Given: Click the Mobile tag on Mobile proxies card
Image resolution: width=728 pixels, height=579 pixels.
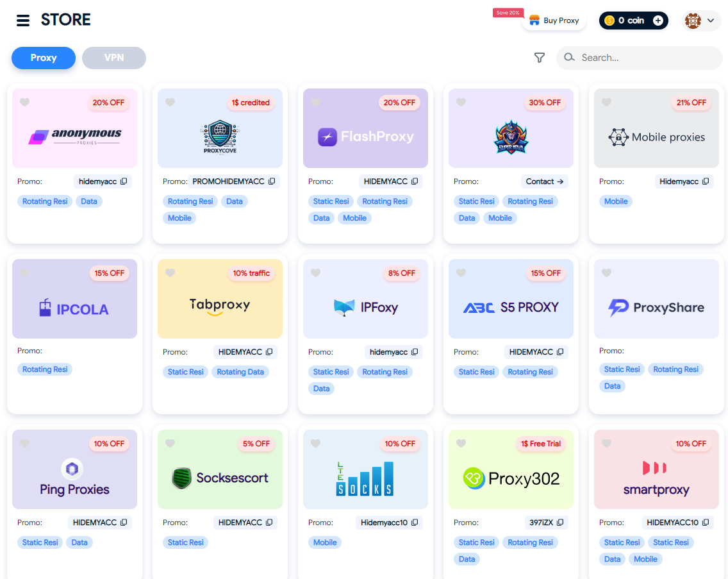Looking at the screenshot, I should tap(616, 201).
